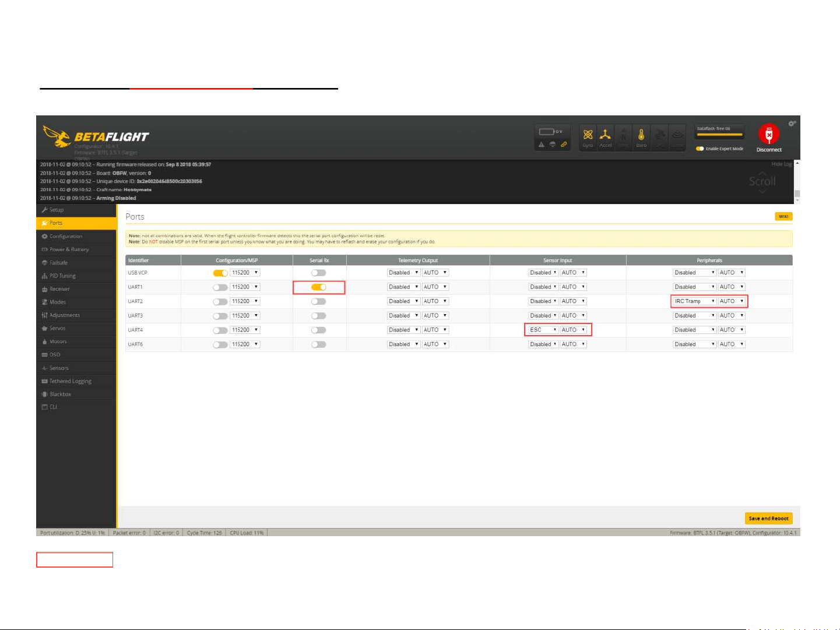Open UART2 Peripherals IRC Tramp dropdown
This screenshot has height=630, width=840.
click(694, 301)
